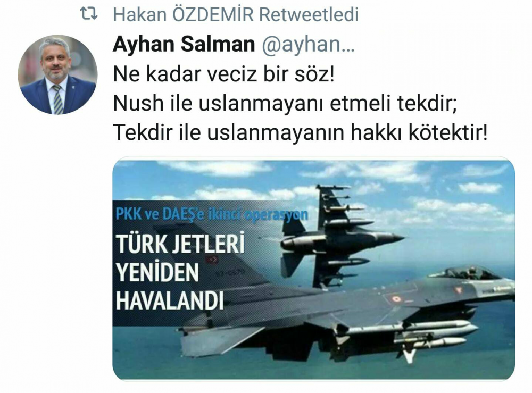Click the blue 'PKK ve DAEŞ'e ikinci operasyon' caption

212,214
